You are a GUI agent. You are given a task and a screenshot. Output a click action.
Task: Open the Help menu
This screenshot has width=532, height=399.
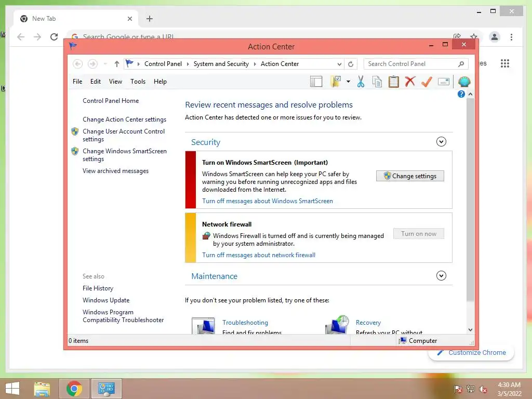[160, 82]
